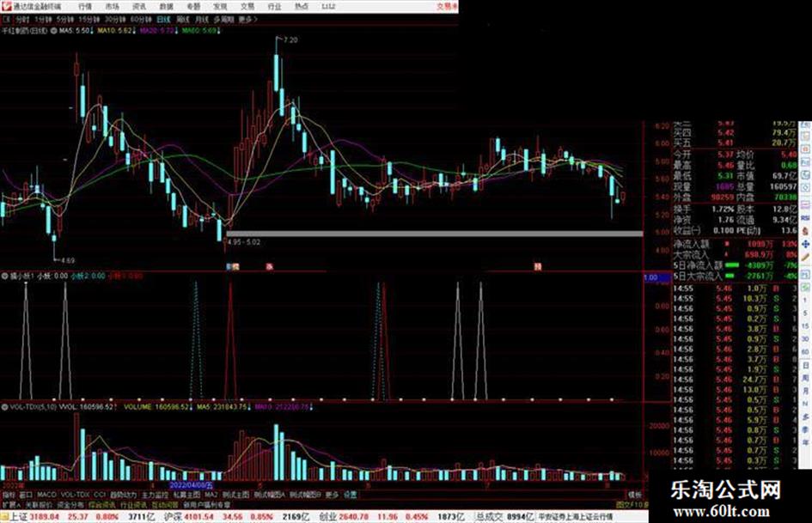Open the 热点 menu
812x523 pixels.
[x=302, y=6]
